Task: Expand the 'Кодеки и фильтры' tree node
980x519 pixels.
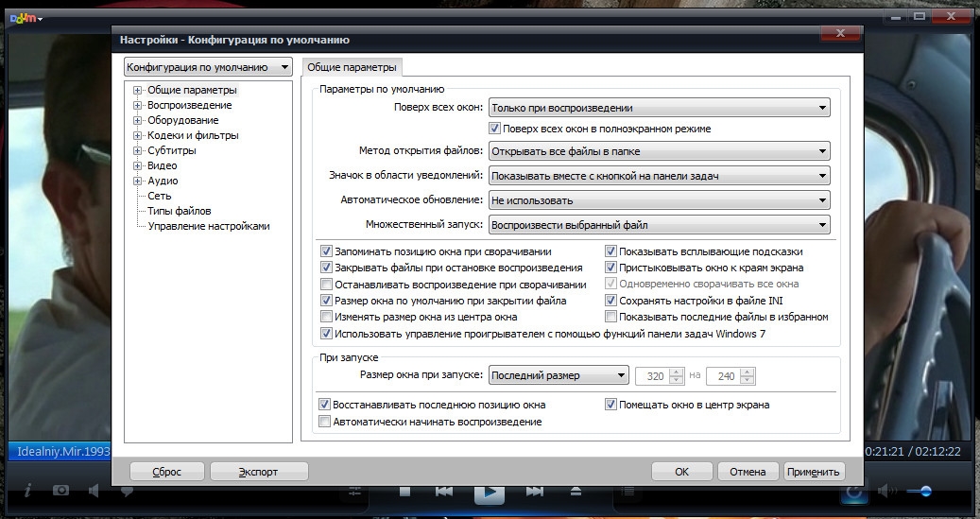Action: pyautogui.click(x=138, y=136)
